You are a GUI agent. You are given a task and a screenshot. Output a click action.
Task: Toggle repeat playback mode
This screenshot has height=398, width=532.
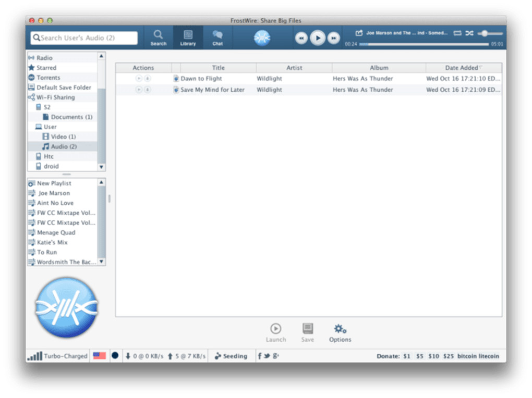[x=457, y=33]
